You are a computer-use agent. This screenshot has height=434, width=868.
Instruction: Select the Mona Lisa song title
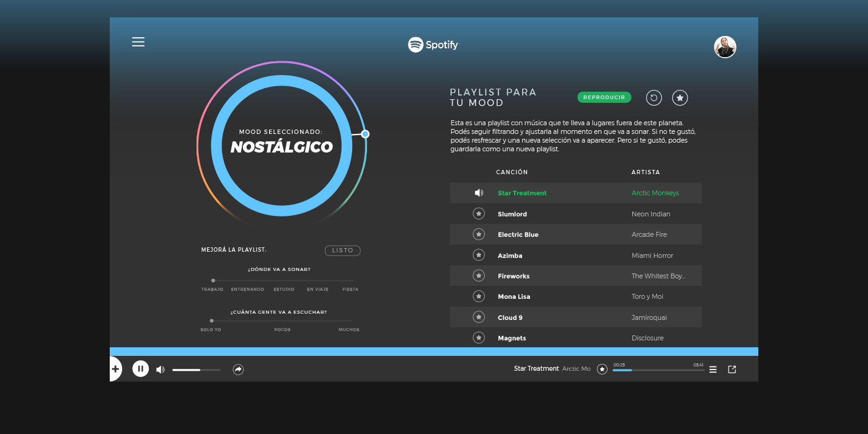(514, 297)
